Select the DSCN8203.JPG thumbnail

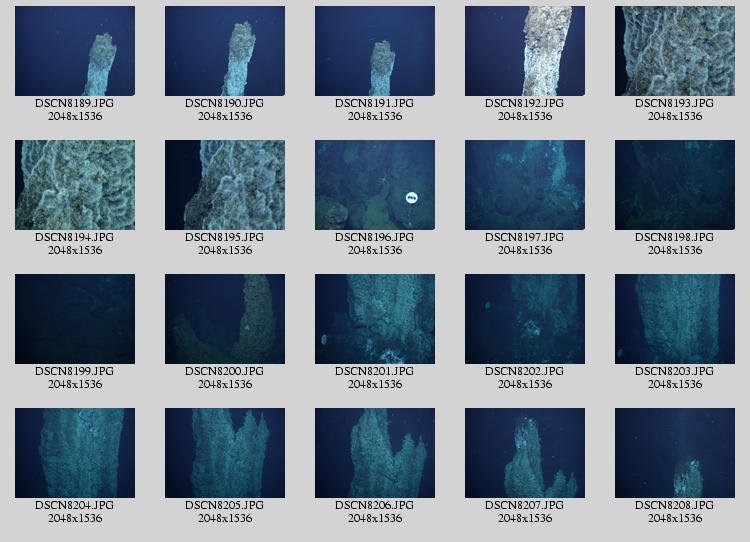tap(675, 319)
